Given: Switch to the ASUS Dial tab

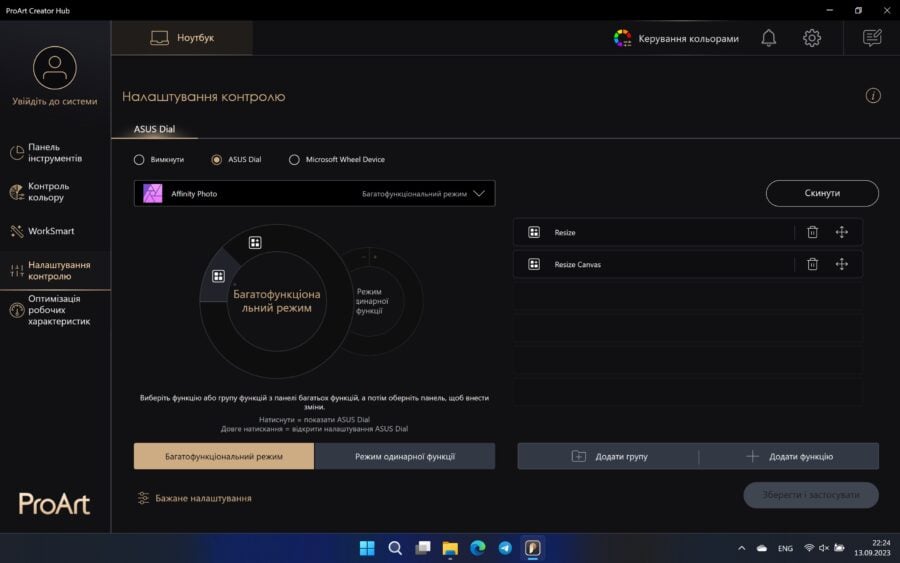Looking at the screenshot, I should pos(154,129).
